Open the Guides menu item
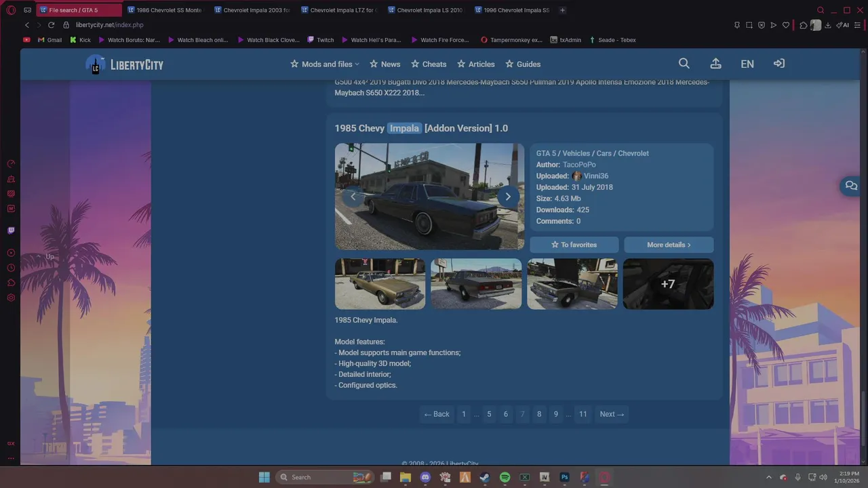 pos(523,64)
